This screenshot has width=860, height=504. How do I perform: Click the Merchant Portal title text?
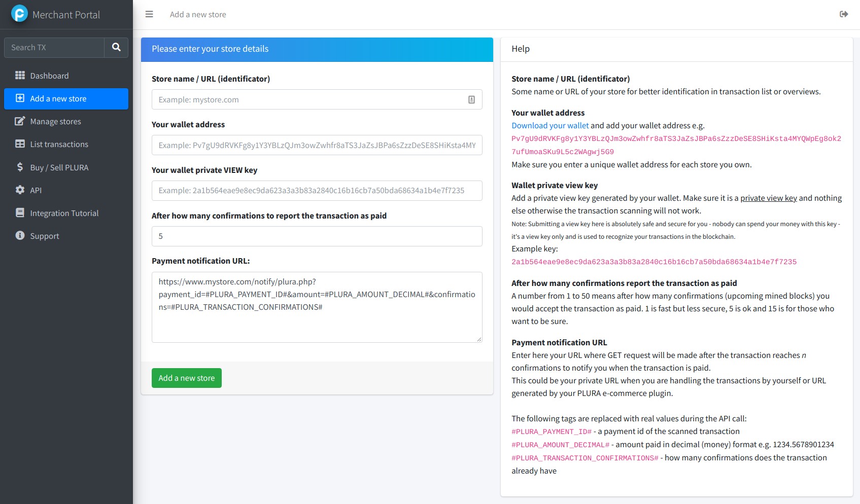[66, 15]
